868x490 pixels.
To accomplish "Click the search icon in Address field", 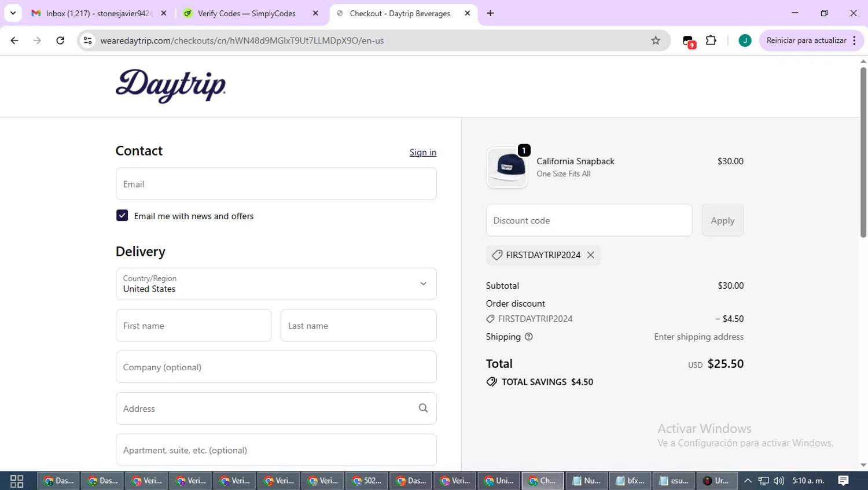I will click(x=423, y=408).
